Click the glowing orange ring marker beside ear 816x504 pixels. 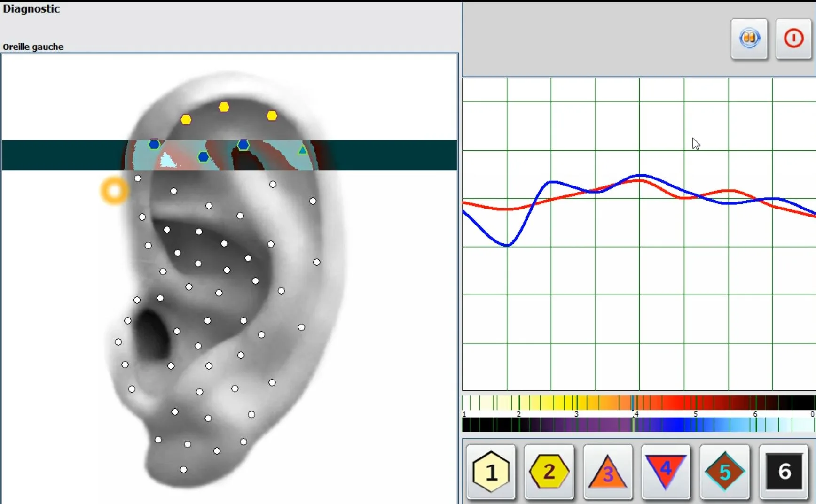pyautogui.click(x=114, y=191)
